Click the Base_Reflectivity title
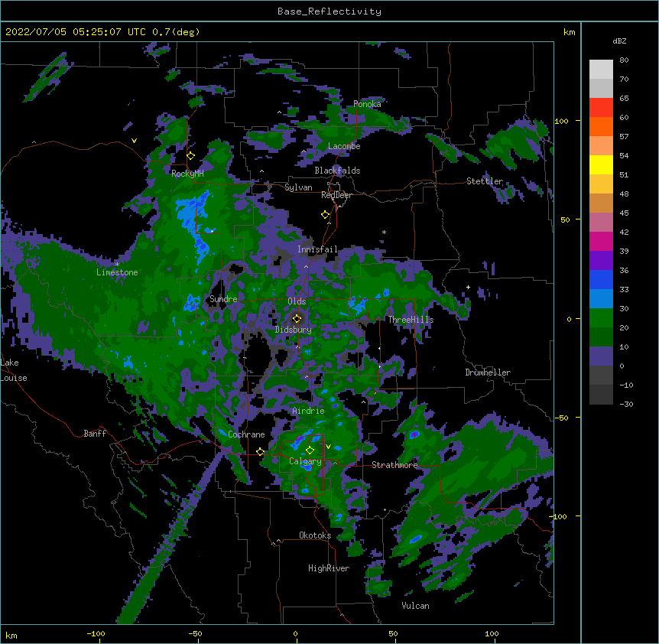The image size is (659, 644). point(329,11)
